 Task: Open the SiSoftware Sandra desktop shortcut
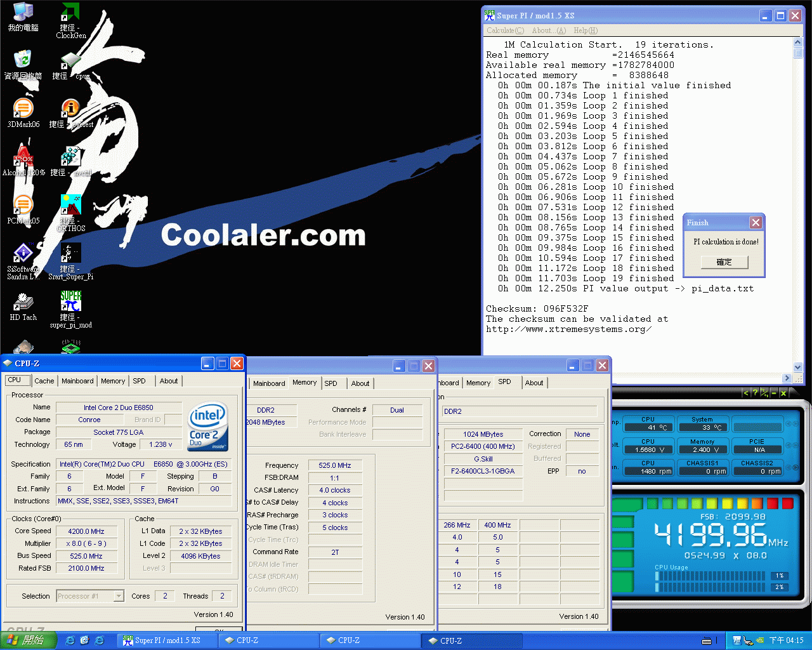pos(23,262)
